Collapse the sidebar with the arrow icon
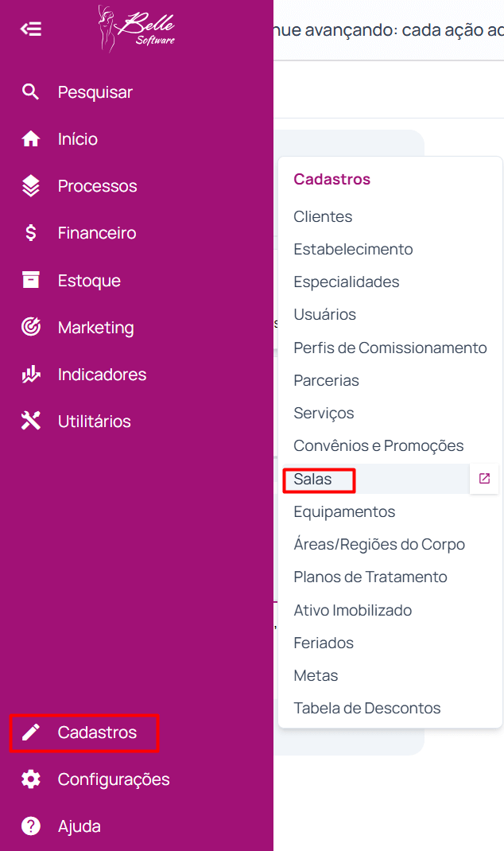The width and height of the screenshot is (504, 851). coord(31,29)
